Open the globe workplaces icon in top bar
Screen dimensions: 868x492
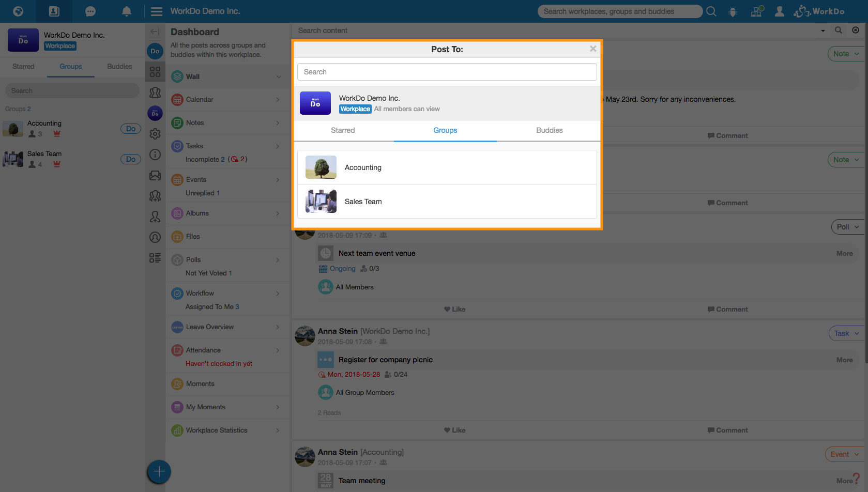tap(18, 11)
